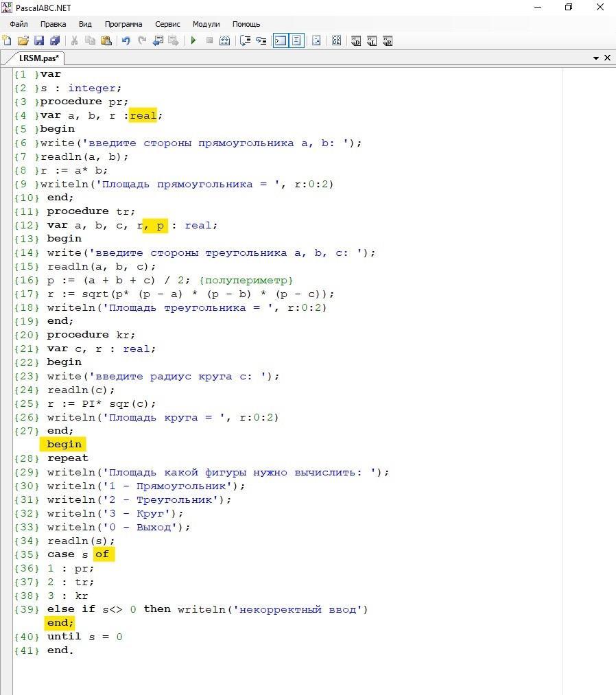The height and width of the screenshot is (695, 616).
Task: Navigate backward with blue arrow icon
Action: [158, 40]
